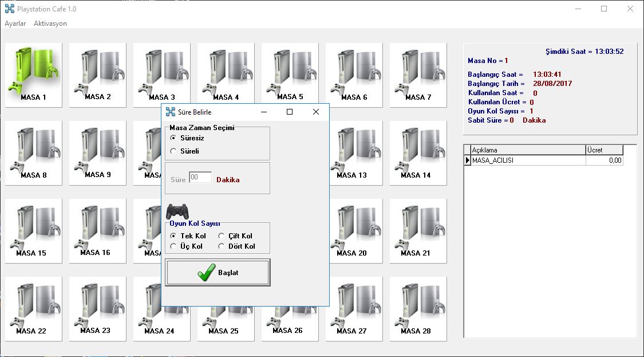
Task: Choose the Süreli timed option
Action: (x=185, y=151)
